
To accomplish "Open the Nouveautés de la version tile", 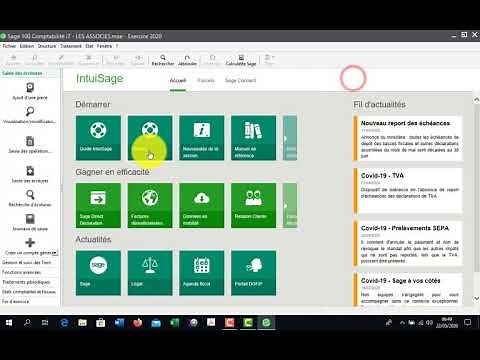I will [x=202, y=138].
